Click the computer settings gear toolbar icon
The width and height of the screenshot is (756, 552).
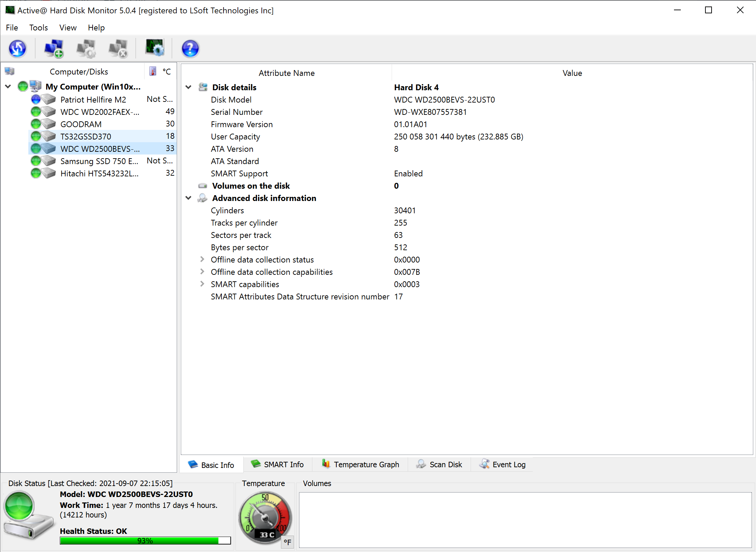(86, 48)
